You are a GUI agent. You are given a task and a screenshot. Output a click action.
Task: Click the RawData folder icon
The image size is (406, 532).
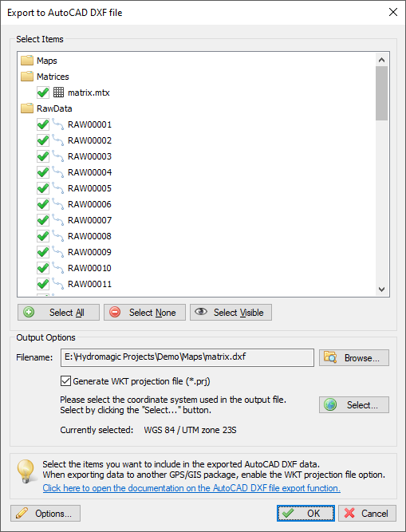click(27, 108)
